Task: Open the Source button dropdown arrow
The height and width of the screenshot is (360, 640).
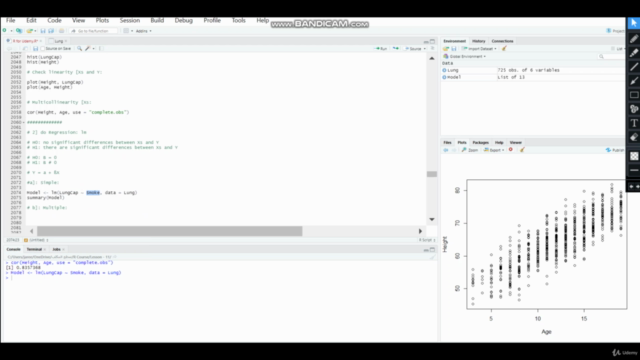Action: pyautogui.click(x=424, y=49)
